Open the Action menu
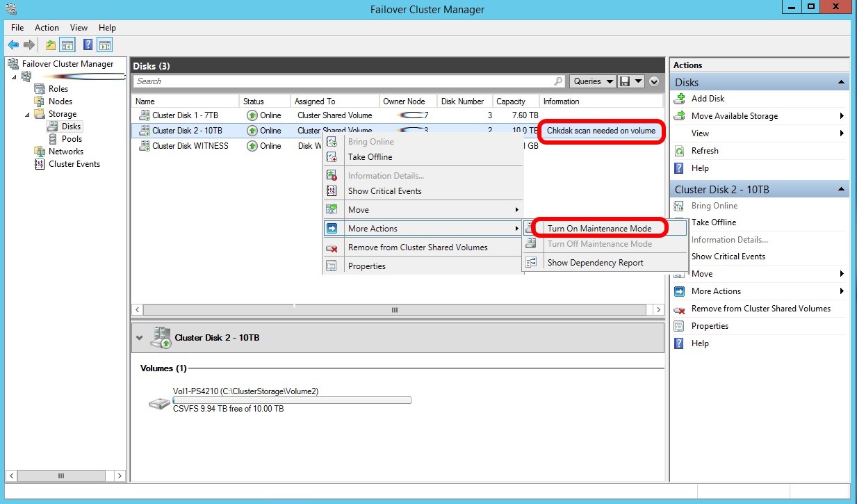 pos(46,28)
